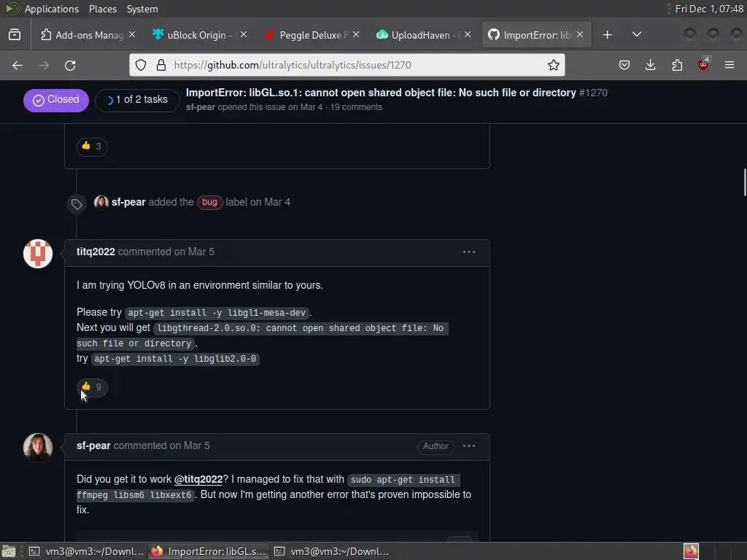Screen dimensions: 747x560
Task: Open sf-pear avatar in label event
Action: (x=101, y=202)
